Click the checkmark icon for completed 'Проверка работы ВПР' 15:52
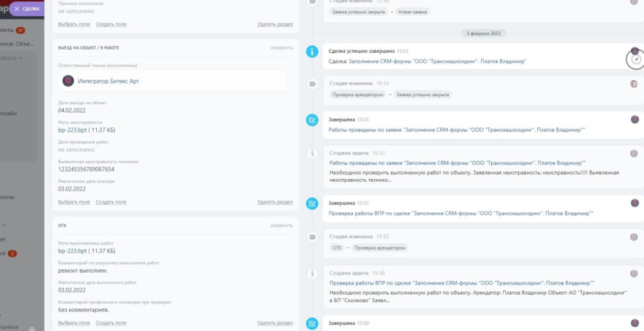644x331 pixels. click(x=311, y=203)
